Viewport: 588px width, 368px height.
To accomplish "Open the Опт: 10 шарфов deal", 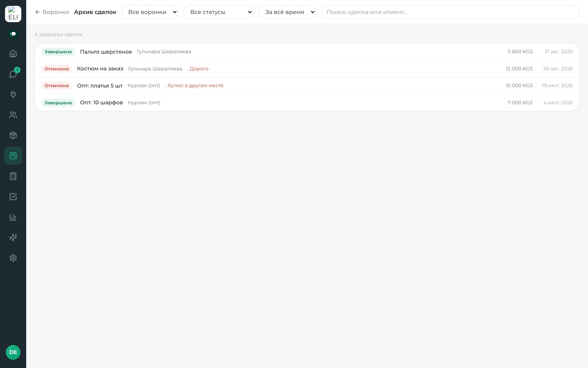I will 307,103.
